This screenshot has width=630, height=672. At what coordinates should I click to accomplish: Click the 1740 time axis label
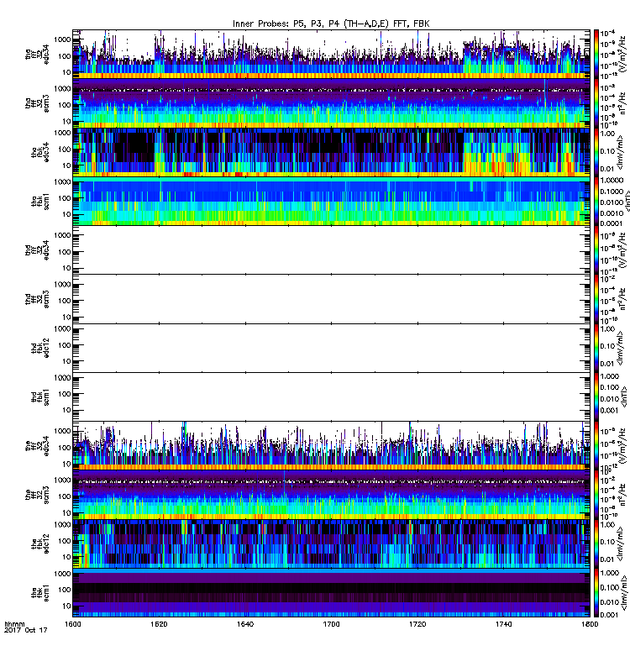pyautogui.click(x=503, y=624)
